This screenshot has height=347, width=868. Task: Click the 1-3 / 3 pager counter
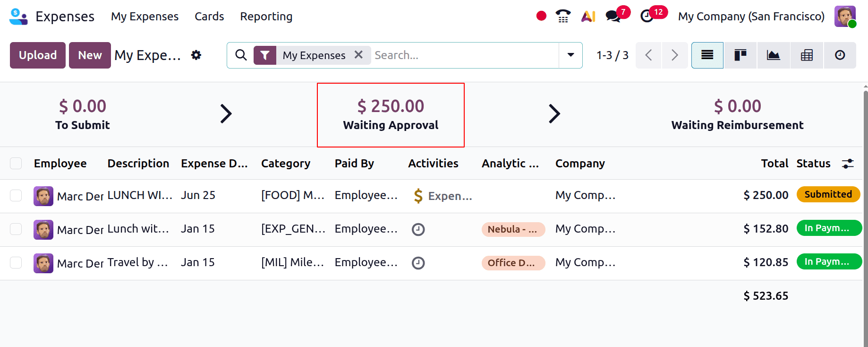(x=612, y=55)
